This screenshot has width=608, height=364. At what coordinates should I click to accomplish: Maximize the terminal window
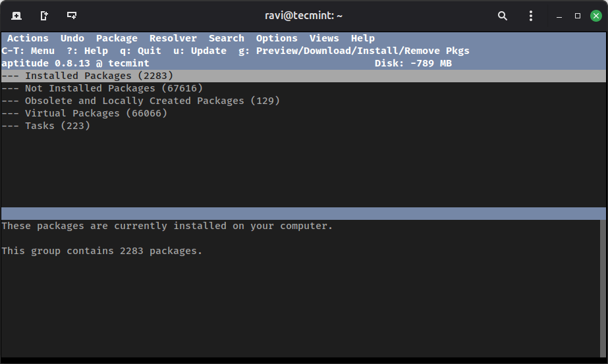click(578, 15)
